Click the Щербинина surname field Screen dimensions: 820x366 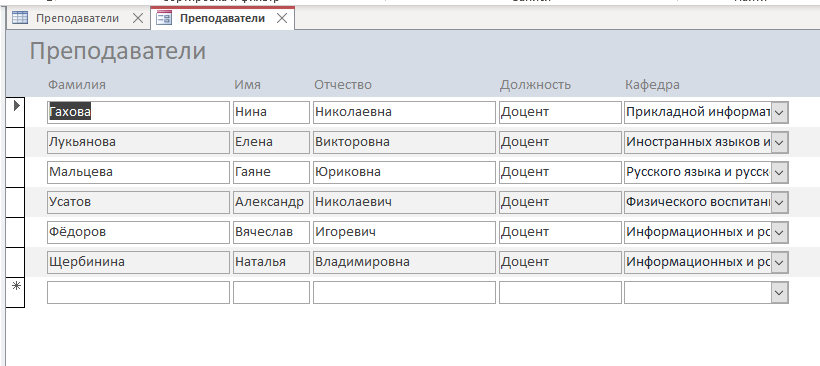point(138,262)
